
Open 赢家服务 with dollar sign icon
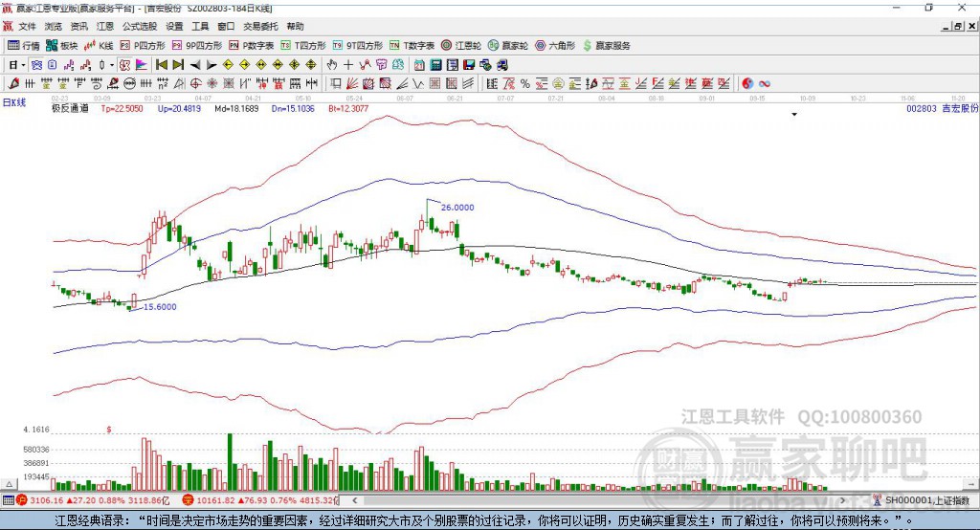click(607, 46)
